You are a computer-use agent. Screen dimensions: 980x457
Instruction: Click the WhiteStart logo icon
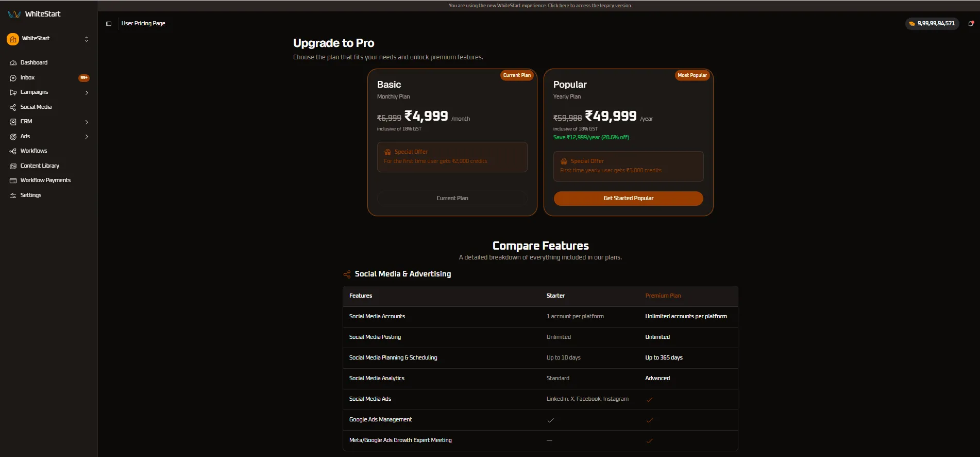coord(14,14)
